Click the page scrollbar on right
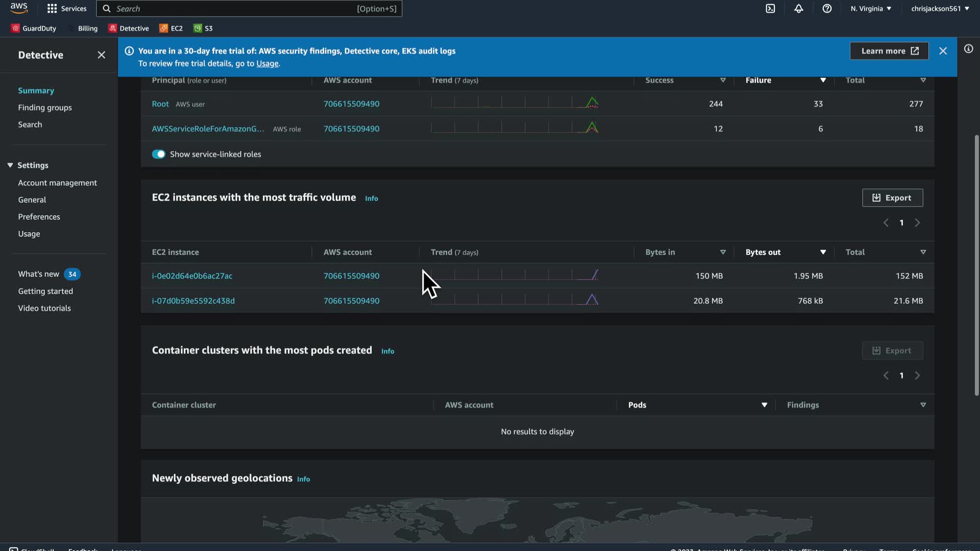980x551 pixels. tap(976, 265)
